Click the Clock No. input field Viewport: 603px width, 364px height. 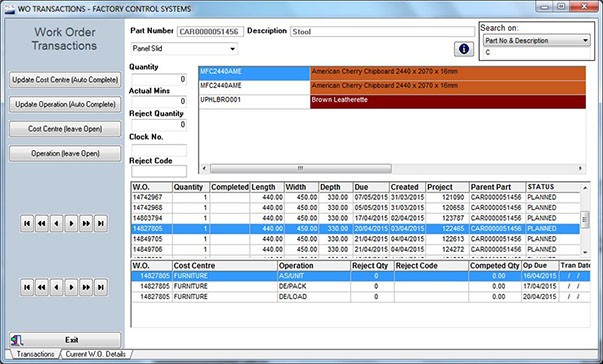coord(159,149)
